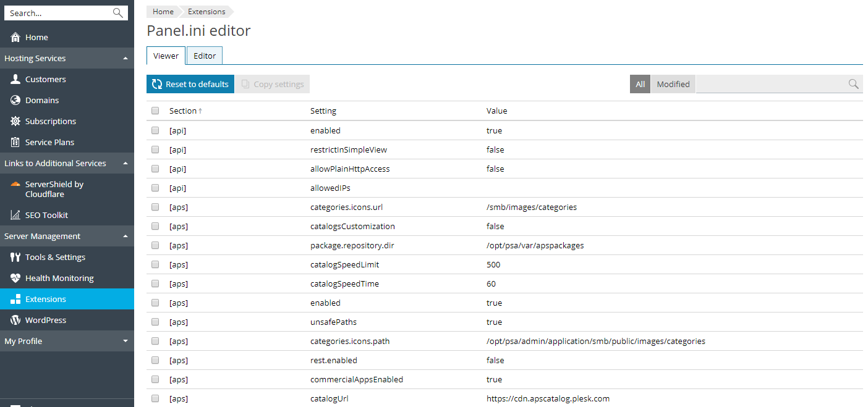Click the Home house icon in sidebar
The height and width of the screenshot is (407, 868).
point(15,38)
